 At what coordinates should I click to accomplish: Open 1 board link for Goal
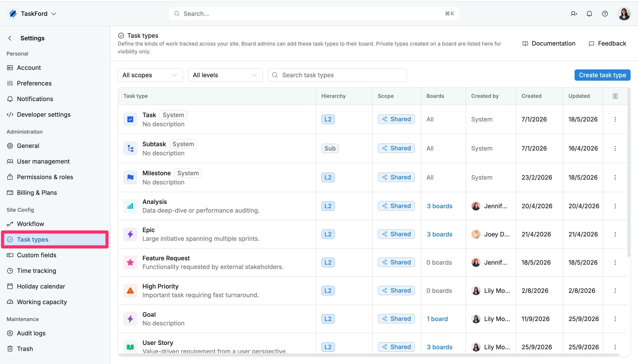click(437, 319)
